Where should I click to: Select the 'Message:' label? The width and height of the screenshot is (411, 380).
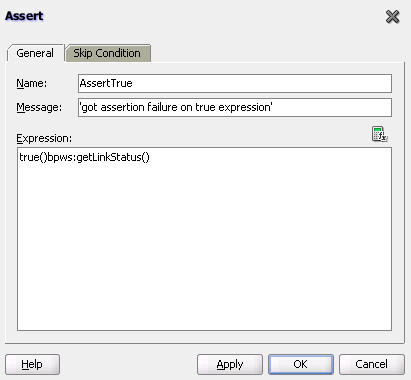pyautogui.click(x=39, y=107)
